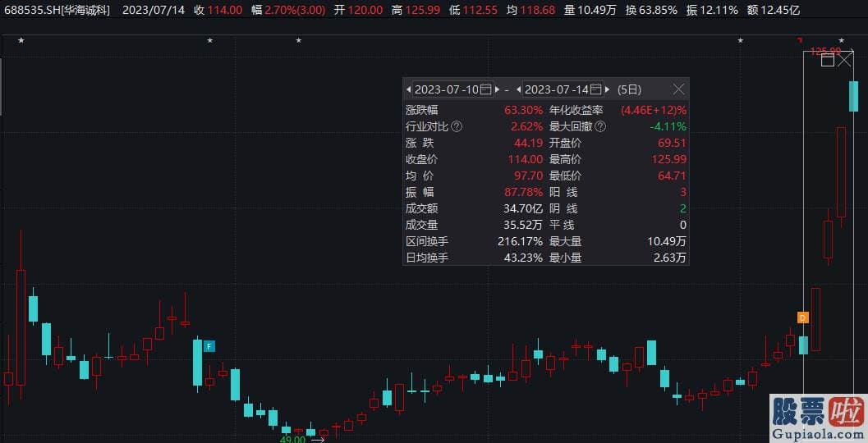Viewport: 868px width, 443px height.
Task: Click the star marker above the tall left red candle
Action: coord(21,40)
